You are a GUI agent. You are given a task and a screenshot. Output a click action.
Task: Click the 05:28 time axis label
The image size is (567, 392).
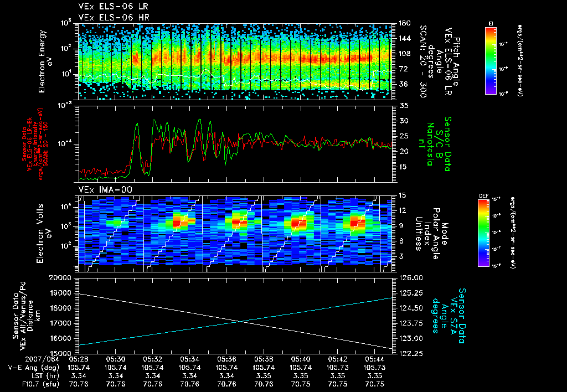coord(79,359)
